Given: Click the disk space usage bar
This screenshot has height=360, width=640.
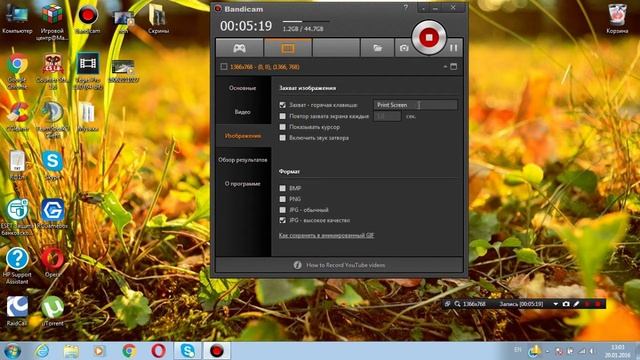Looking at the screenshot, I should tap(306, 21).
